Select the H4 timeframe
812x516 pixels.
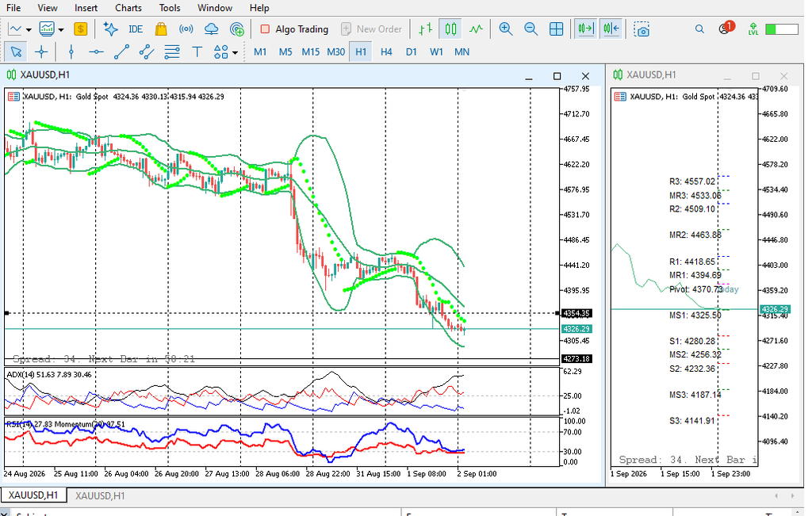pyautogui.click(x=386, y=52)
